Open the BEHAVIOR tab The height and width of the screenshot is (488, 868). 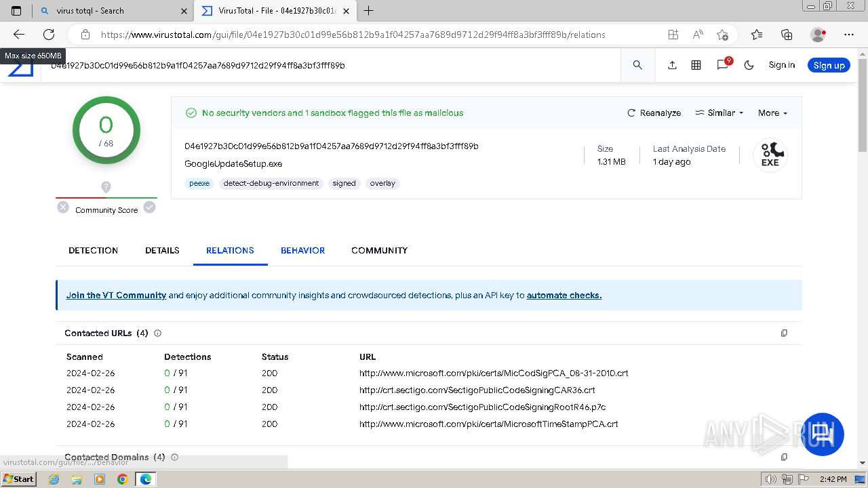(x=302, y=250)
